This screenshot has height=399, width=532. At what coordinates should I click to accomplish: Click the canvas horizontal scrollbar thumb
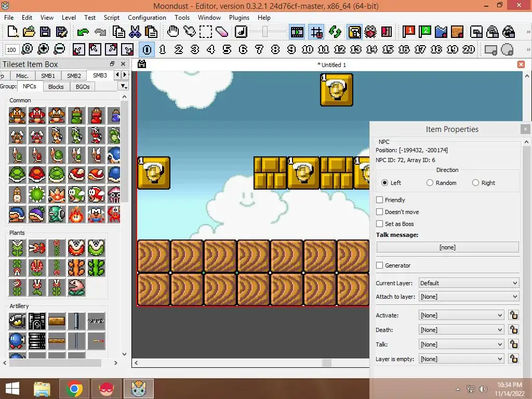326,363
